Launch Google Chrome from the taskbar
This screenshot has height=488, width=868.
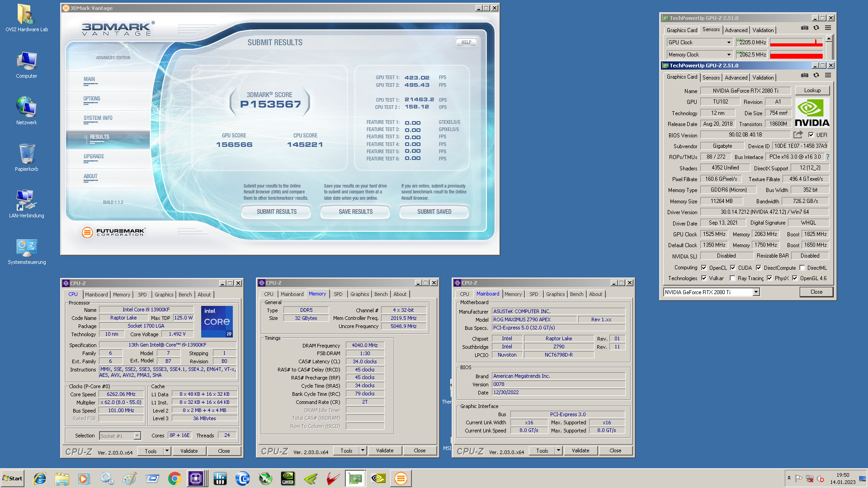[x=175, y=479]
